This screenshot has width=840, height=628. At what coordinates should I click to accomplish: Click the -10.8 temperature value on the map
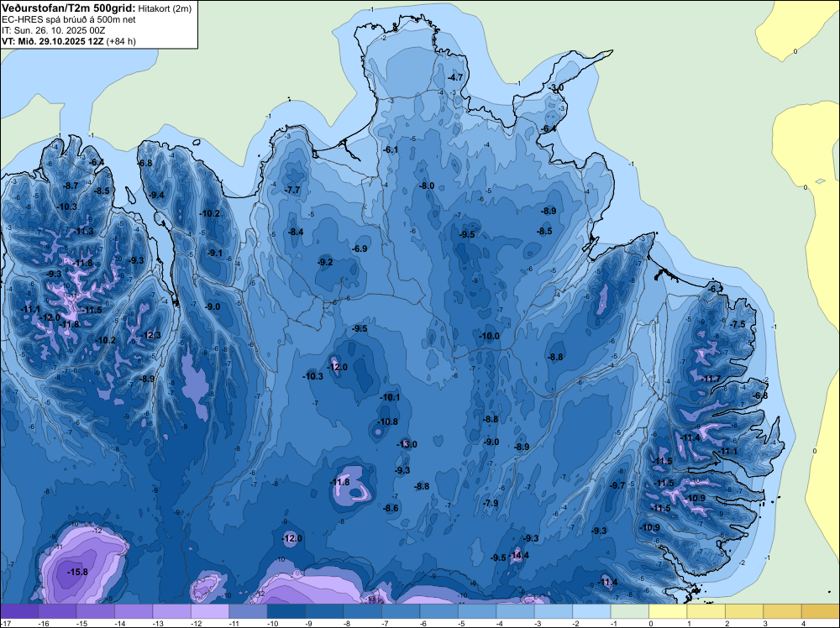(388, 421)
